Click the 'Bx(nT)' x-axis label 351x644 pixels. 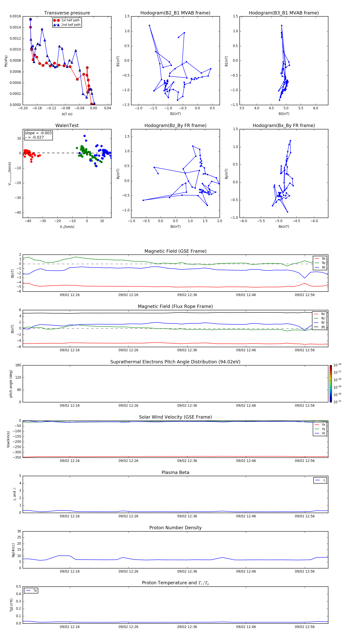284,227
